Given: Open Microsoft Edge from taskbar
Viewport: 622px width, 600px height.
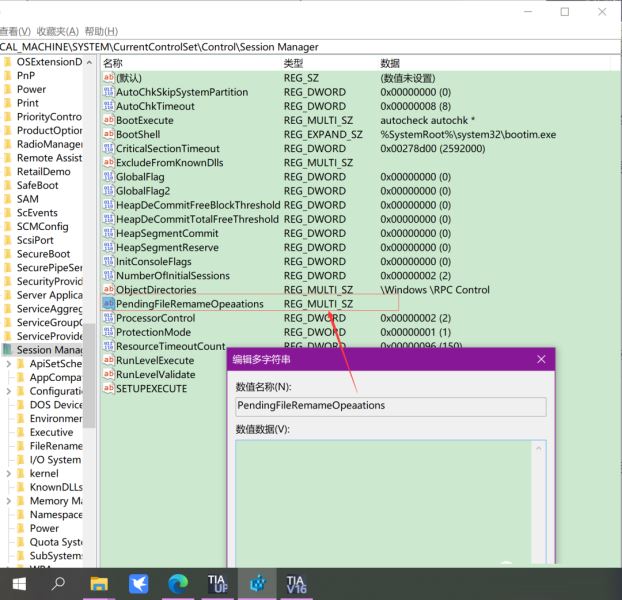Looking at the screenshot, I should pos(178,584).
